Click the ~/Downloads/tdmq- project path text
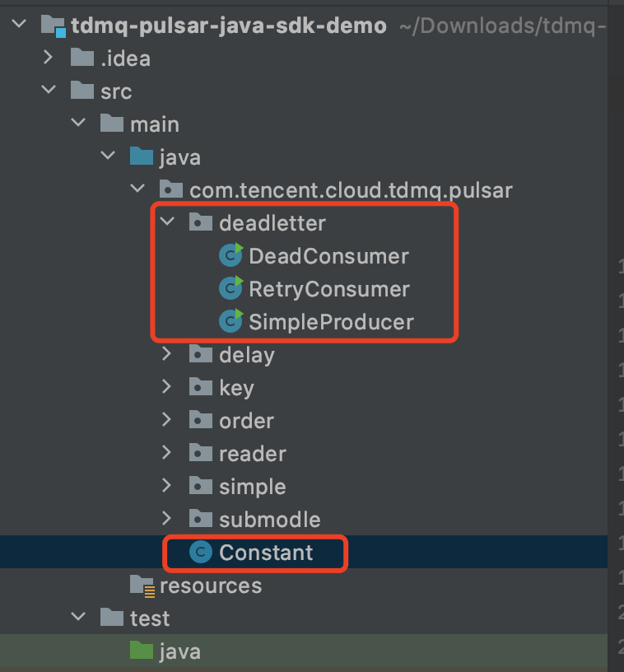 click(x=502, y=26)
